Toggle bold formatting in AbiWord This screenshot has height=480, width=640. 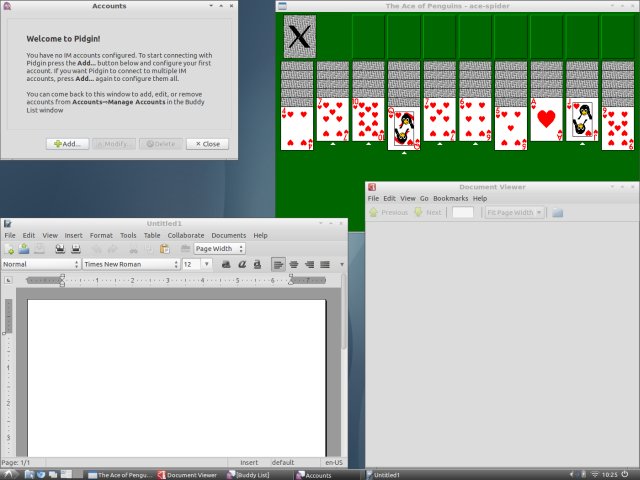[226, 264]
